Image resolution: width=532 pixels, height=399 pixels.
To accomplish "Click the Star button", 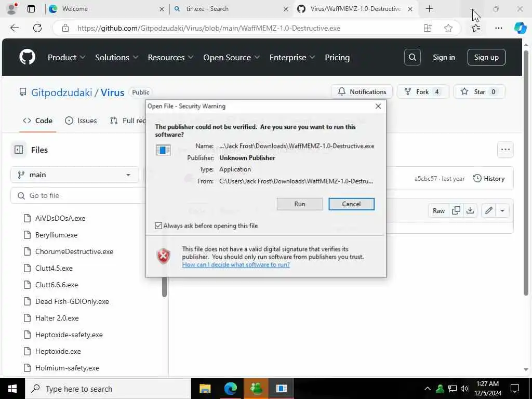I will coord(480,91).
